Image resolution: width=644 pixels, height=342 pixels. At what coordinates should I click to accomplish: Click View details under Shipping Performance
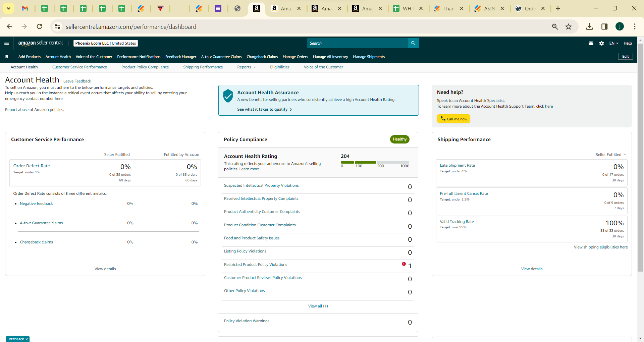[532, 269]
